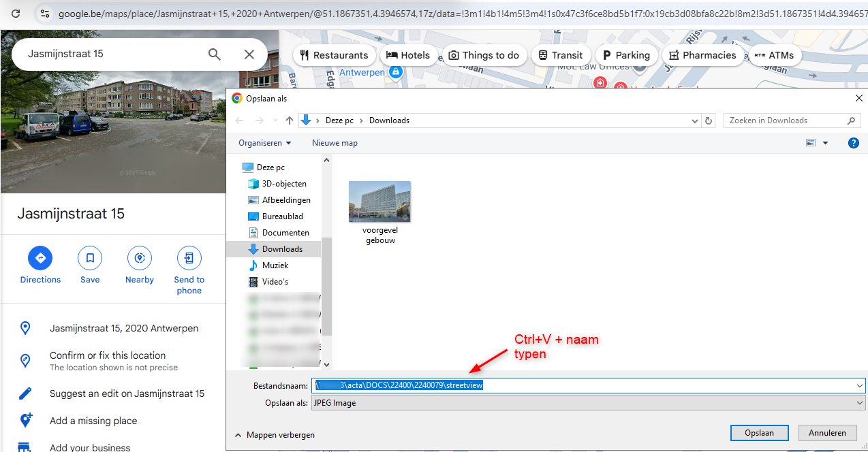
Task: Click the forward arrow in the save dialog
Action: click(x=259, y=120)
